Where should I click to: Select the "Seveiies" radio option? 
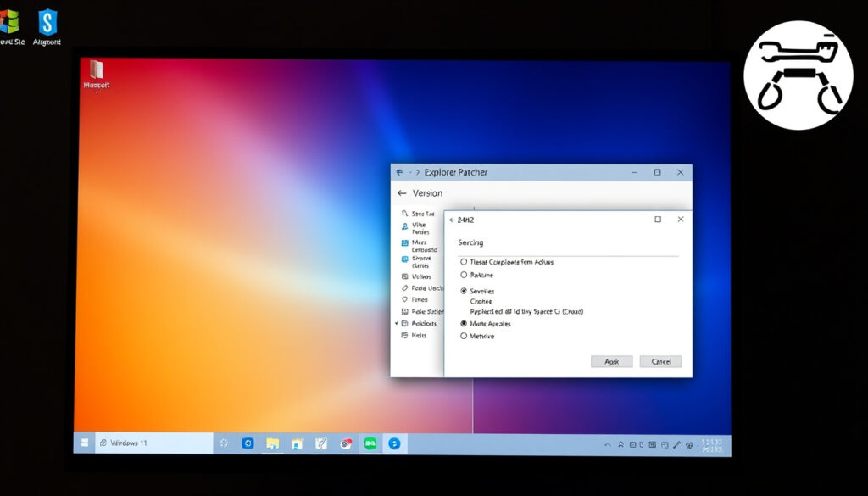464,291
